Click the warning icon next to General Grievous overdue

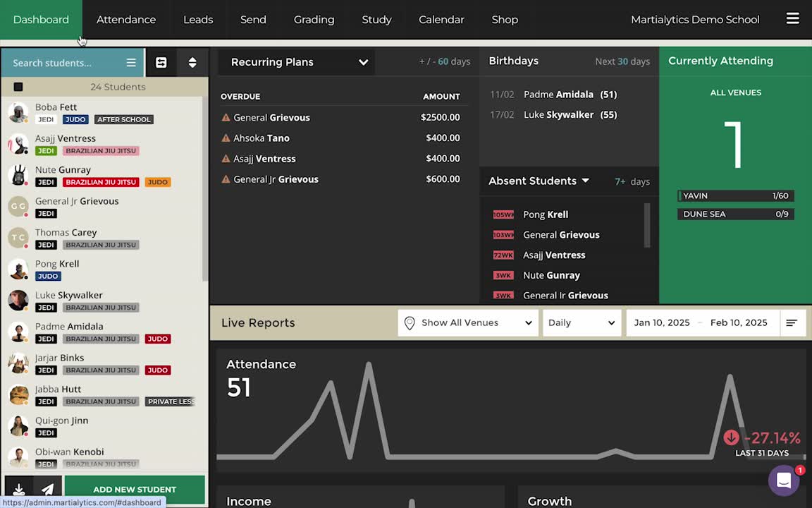coord(226,117)
